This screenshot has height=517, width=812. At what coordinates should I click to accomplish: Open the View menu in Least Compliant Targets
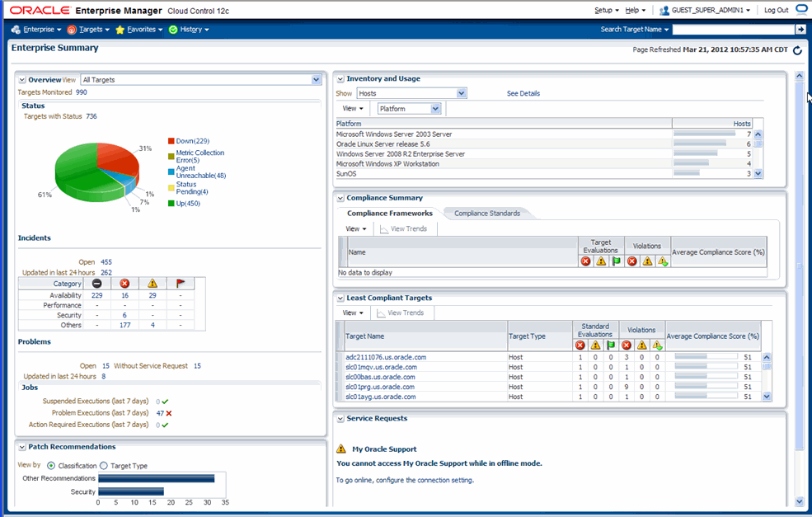[x=353, y=313]
